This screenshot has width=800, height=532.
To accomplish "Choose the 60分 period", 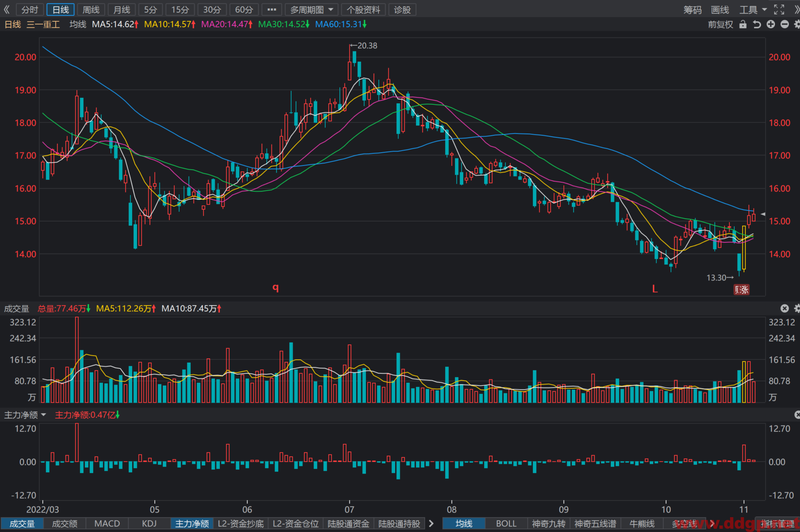I will 244,10.
